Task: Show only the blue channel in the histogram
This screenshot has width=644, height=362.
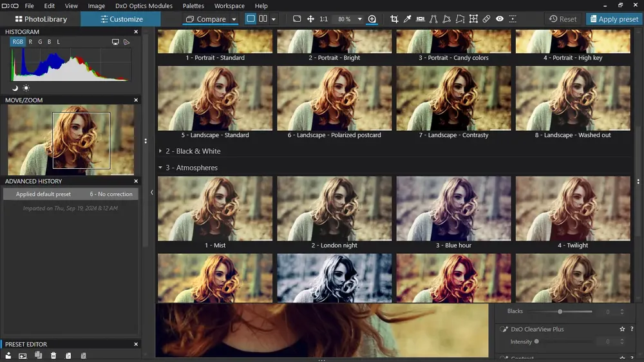Action: point(50,42)
